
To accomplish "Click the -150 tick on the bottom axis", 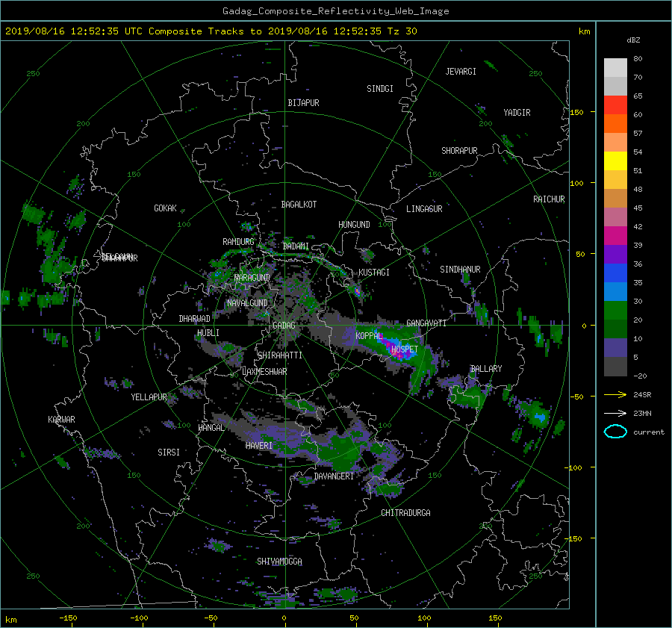I will click(x=68, y=618).
